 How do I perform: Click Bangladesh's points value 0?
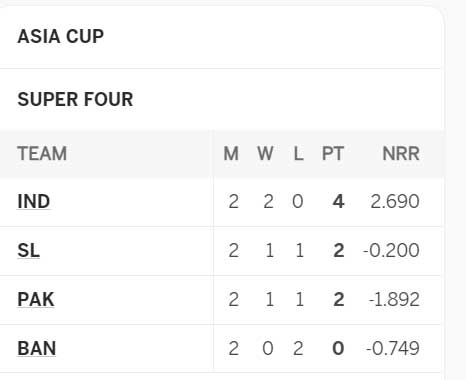tap(338, 348)
